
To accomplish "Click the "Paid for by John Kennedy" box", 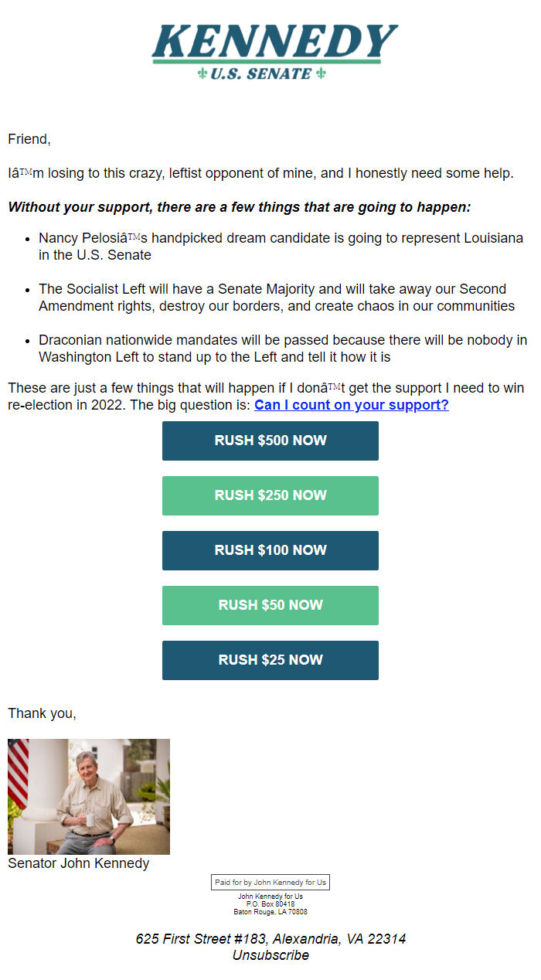I will (270, 882).
